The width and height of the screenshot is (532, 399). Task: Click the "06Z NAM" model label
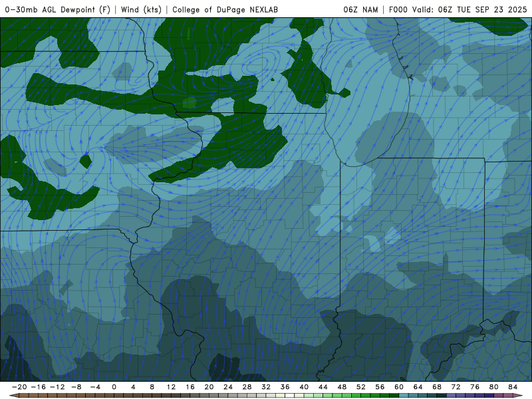(x=360, y=9)
